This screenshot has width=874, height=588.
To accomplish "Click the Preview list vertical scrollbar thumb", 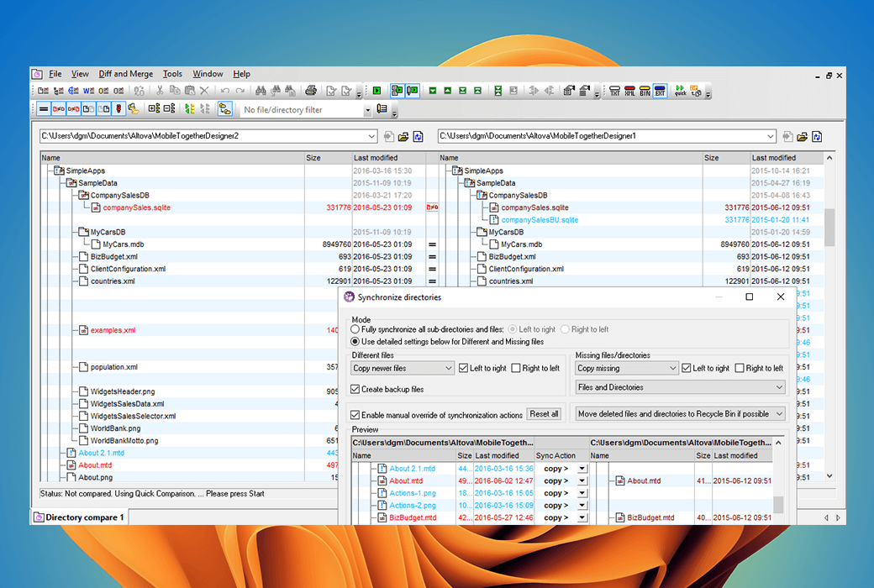I will click(x=778, y=504).
